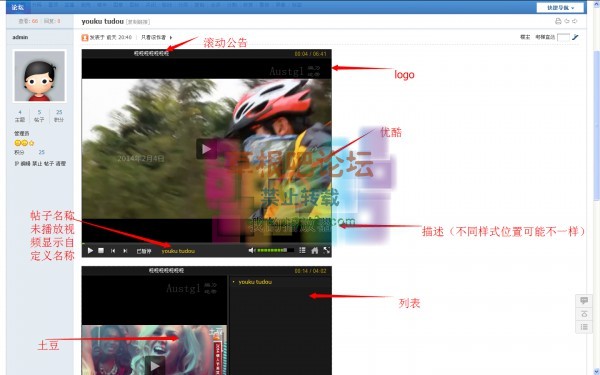600x375 pixels.
Task: Jump to the previous track in first player
Action: click(113, 251)
